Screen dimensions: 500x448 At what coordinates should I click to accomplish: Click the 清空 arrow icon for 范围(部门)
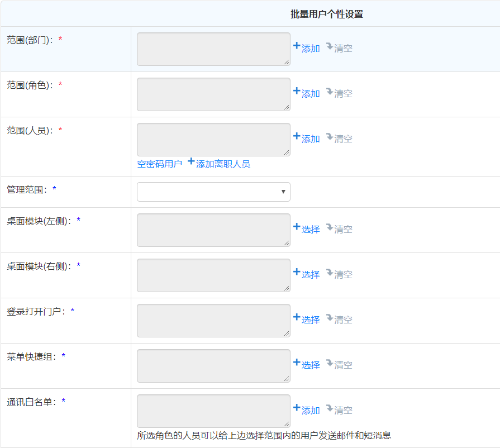pyautogui.click(x=330, y=46)
